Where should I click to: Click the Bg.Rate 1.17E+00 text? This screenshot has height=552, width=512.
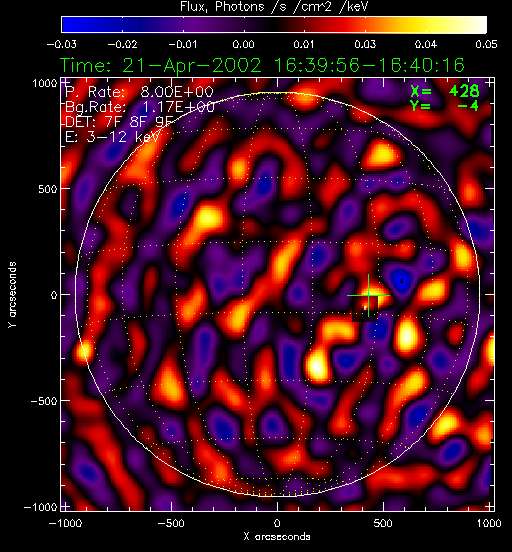pos(140,106)
